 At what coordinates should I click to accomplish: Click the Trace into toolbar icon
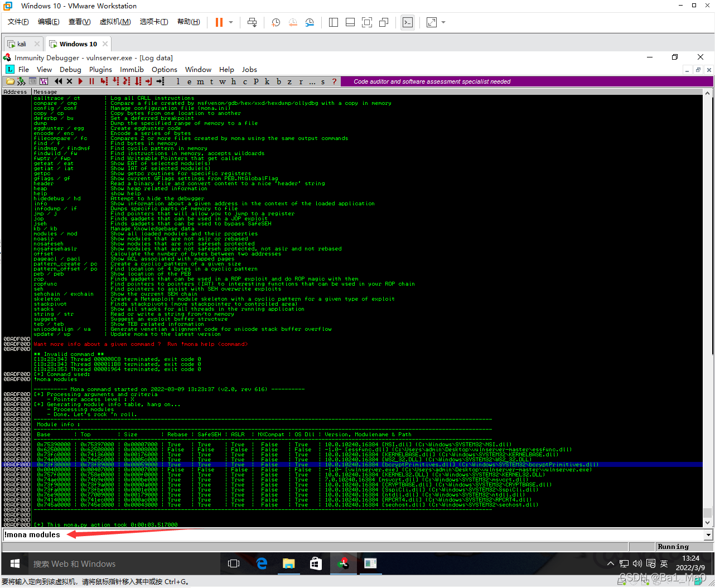pyautogui.click(x=127, y=81)
